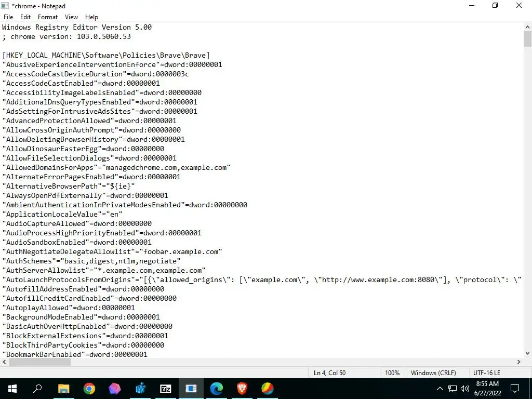Click the Notepad title bar icon

click(5, 6)
